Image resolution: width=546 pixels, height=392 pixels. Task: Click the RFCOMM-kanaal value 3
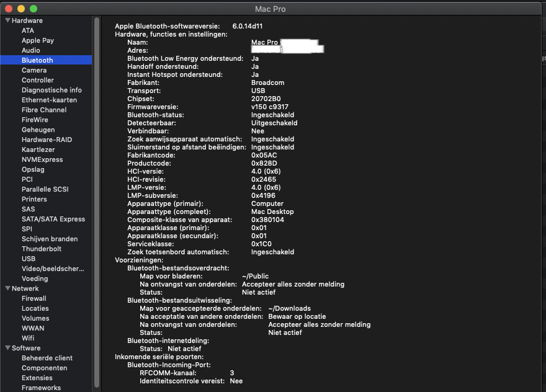pyautogui.click(x=232, y=373)
